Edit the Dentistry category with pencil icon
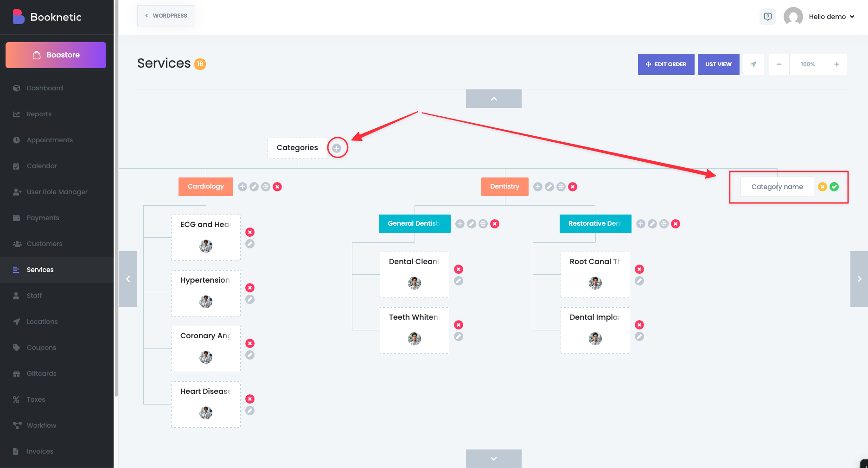The height and width of the screenshot is (468, 868). (x=549, y=187)
